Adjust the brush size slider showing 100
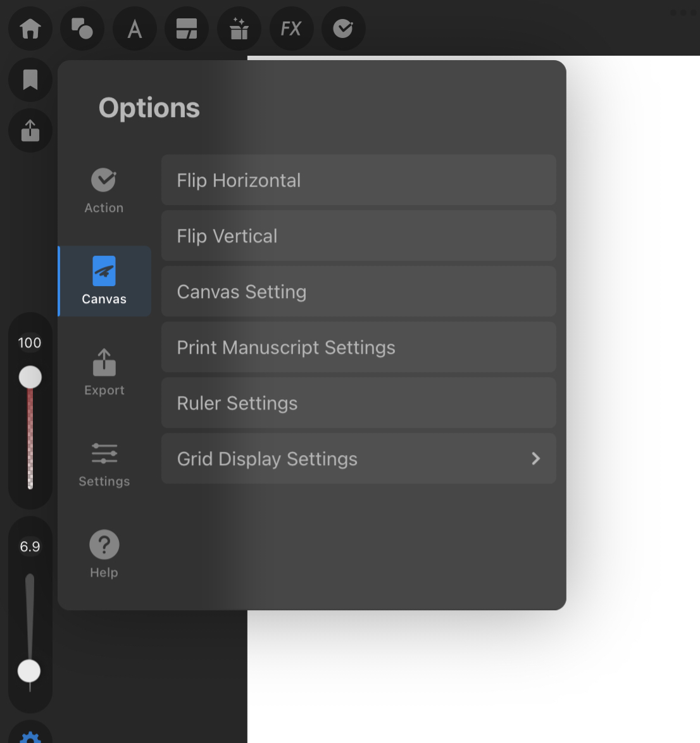The image size is (700, 743). pos(30,377)
